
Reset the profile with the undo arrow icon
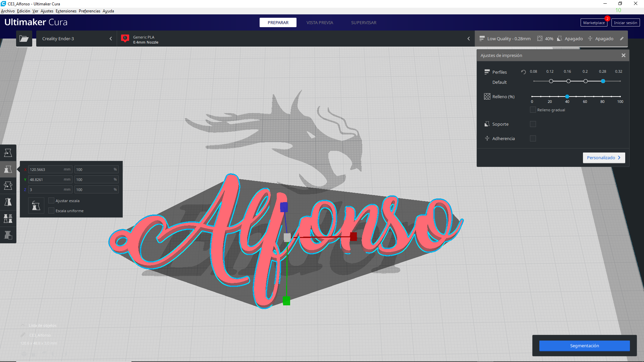pyautogui.click(x=524, y=72)
